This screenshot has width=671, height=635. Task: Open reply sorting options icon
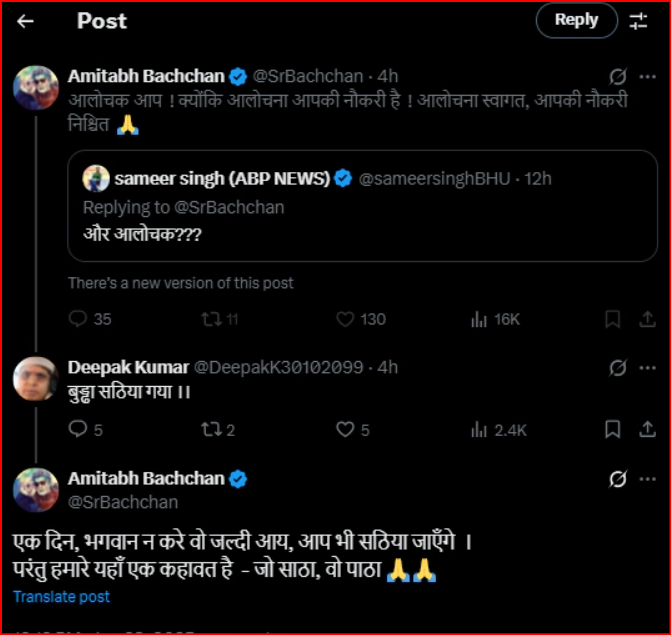pos(638,21)
